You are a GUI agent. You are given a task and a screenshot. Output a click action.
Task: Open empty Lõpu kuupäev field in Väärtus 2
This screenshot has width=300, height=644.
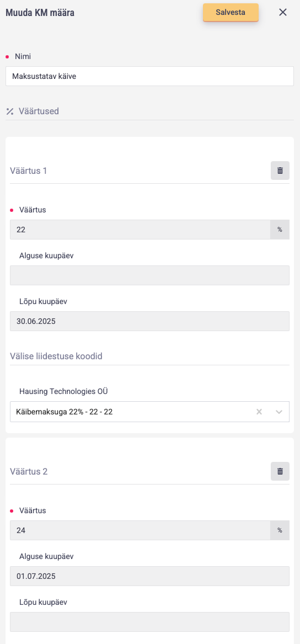click(x=149, y=622)
